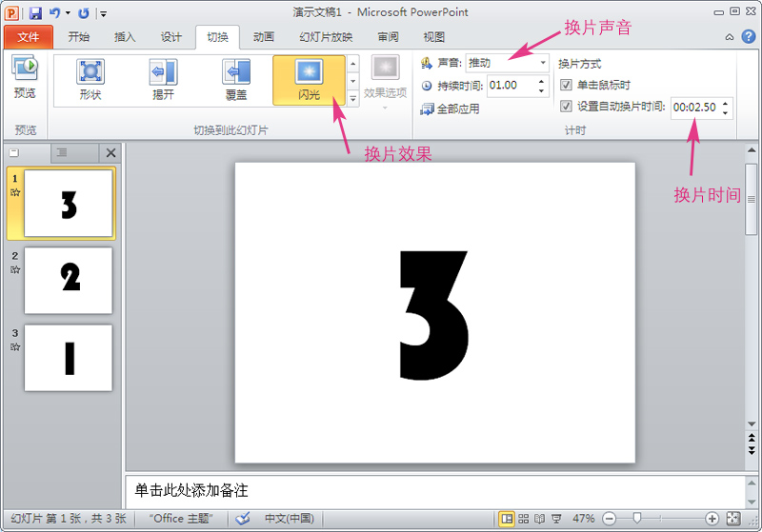
Task: Select the 形状 transition effect
Action: click(90, 80)
